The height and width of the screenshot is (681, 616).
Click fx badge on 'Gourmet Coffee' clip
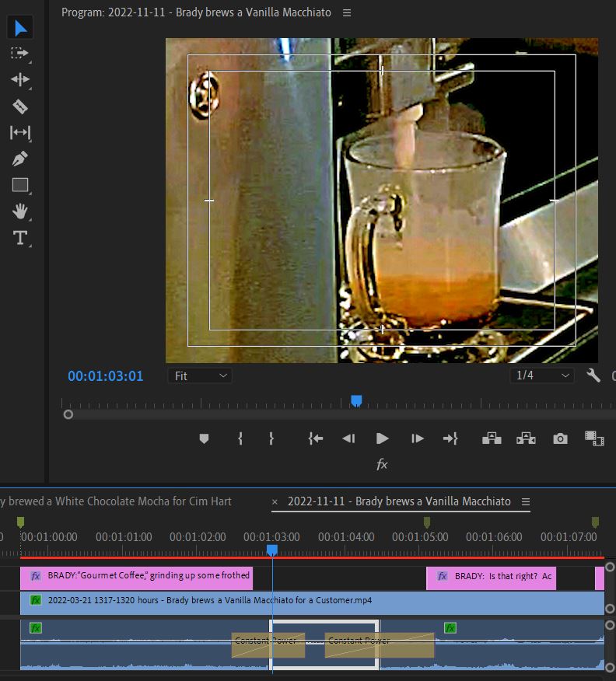[x=36, y=576]
